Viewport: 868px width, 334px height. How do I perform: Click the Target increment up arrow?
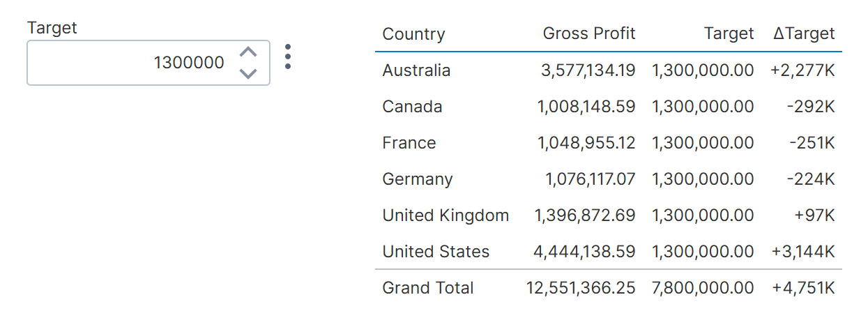click(x=248, y=52)
